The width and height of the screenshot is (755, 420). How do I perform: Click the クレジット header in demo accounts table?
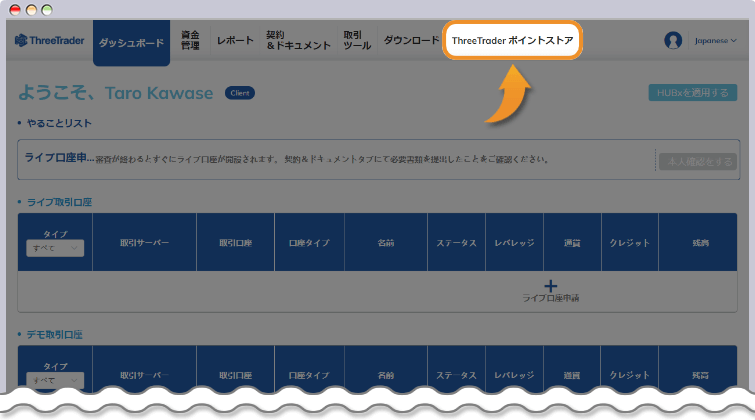[629, 375]
